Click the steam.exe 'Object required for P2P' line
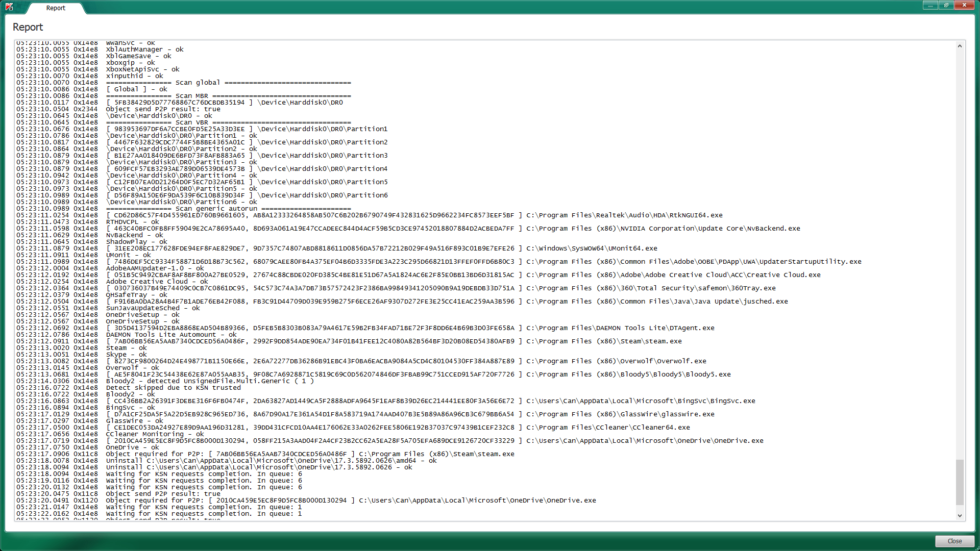Screen dimensions: 980x551 pos(310,454)
